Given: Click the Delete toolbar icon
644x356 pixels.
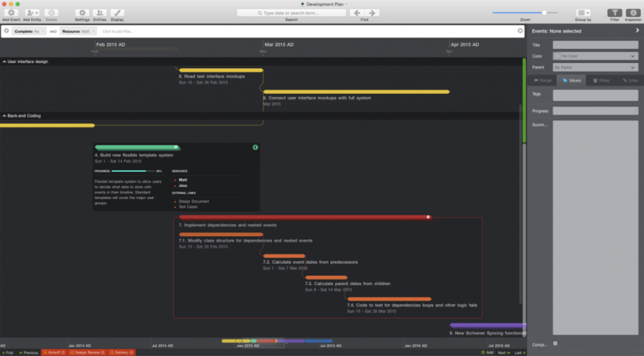Looking at the screenshot, I should point(51,13).
